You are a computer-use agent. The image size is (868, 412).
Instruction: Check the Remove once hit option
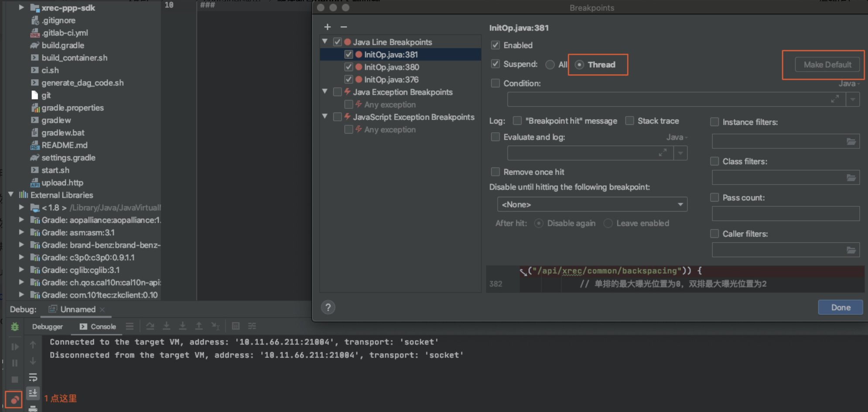tap(496, 172)
